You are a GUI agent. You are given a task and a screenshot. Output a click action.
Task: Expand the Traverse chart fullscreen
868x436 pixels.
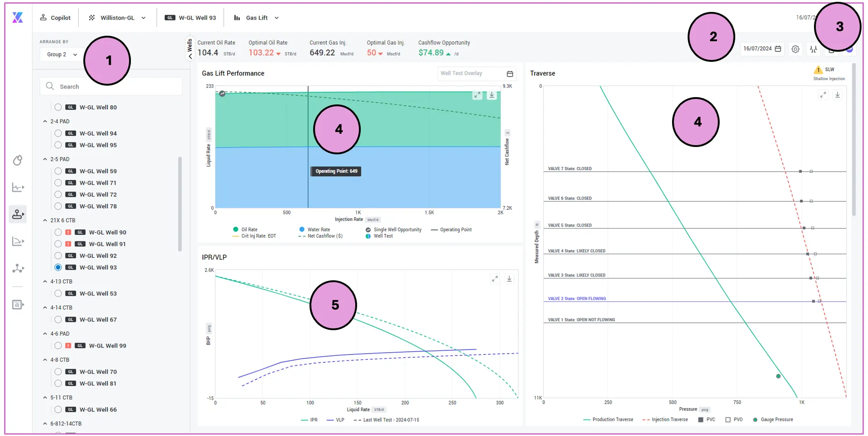823,95
